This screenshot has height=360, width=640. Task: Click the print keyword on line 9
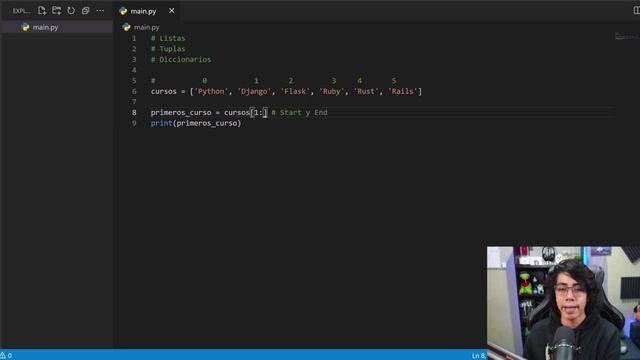click(161, 123)
